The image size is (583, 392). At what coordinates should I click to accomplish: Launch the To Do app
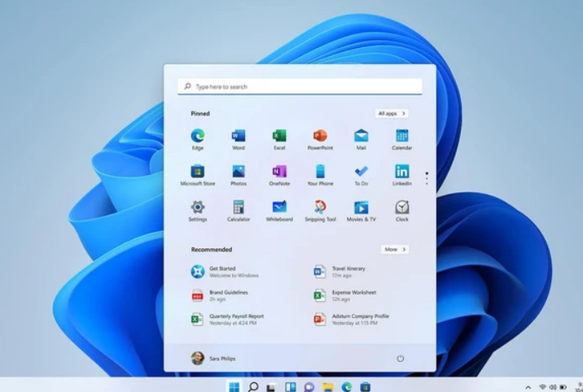click(x=361, y=175)
